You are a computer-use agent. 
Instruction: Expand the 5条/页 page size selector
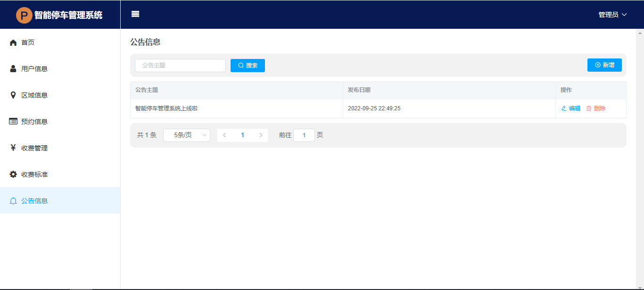(187, 135)
